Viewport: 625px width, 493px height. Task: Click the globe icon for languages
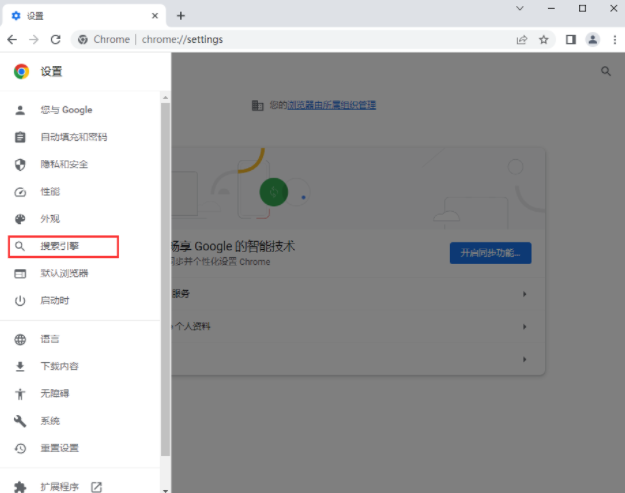(x=20, y=340)
